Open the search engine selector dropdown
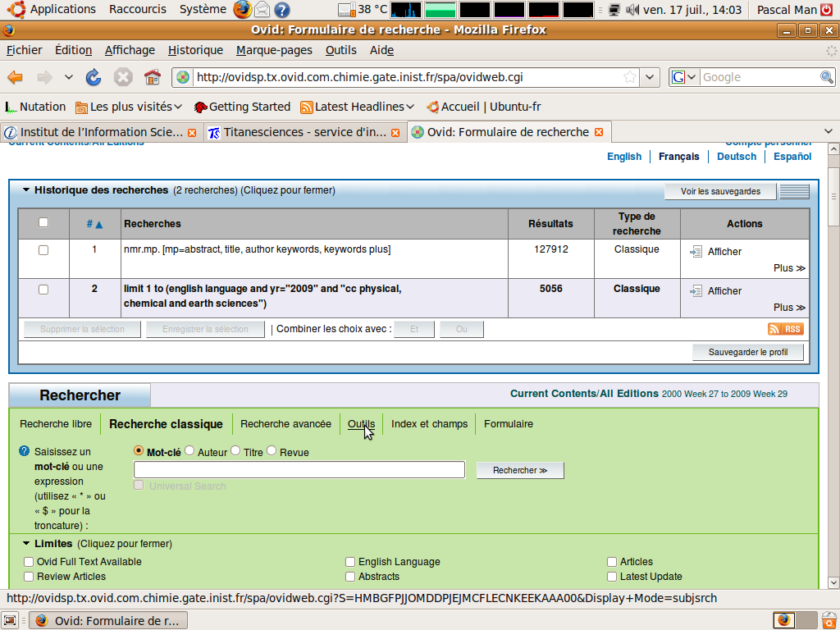The image size is (840, 630). pyautogui.click(x=684, y=77)
